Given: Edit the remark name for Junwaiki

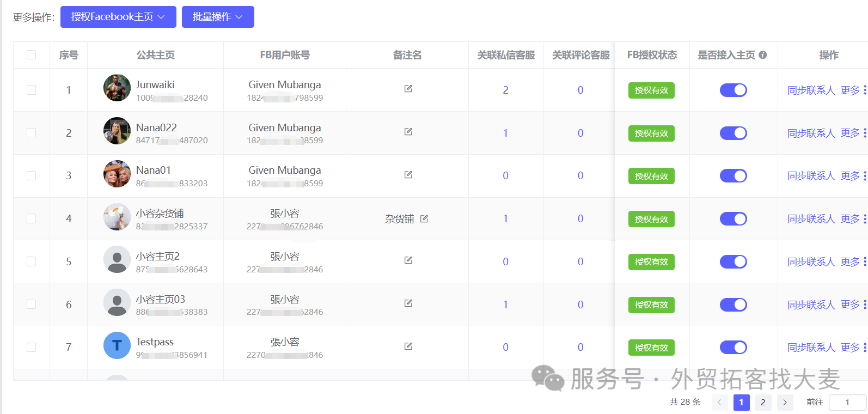Looking at the screenshot, I should pos(408,89).
